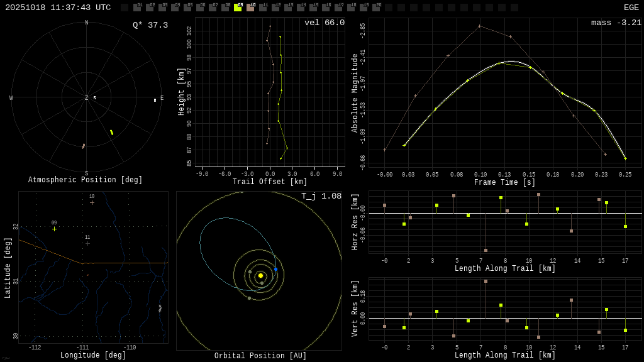The image size is (644, 362).
Task: Click the blue Earth dot on orbit plot
Action: tap(275, 269)
